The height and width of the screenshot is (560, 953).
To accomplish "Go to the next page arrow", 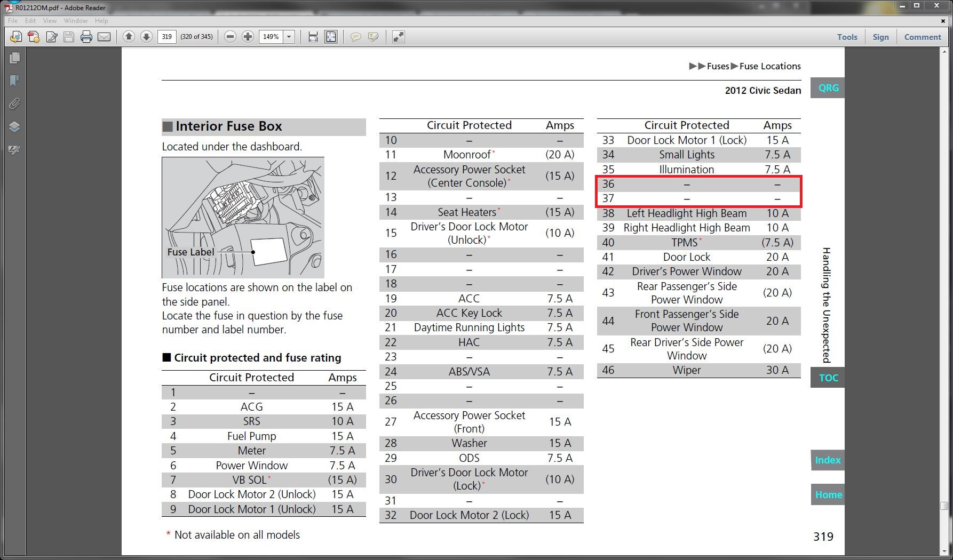I will 146,37.
